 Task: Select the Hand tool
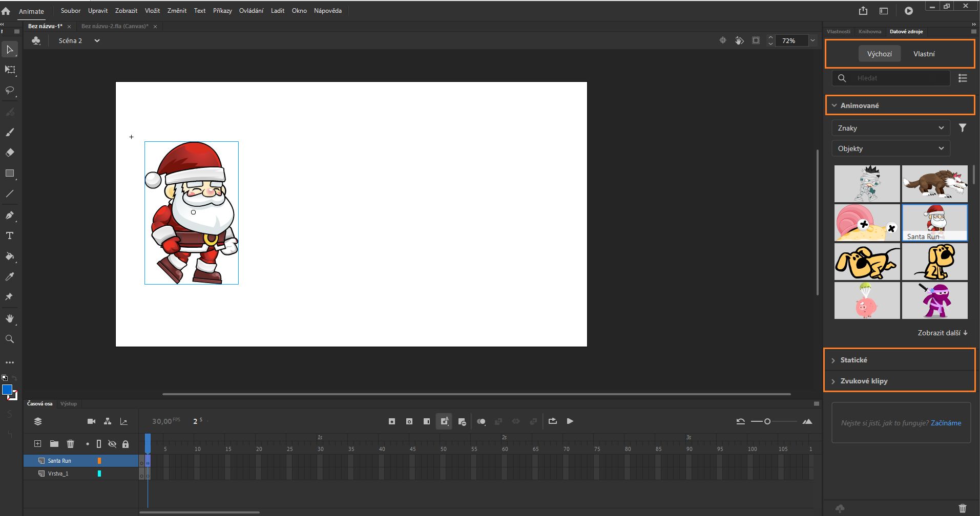[10, 318]
